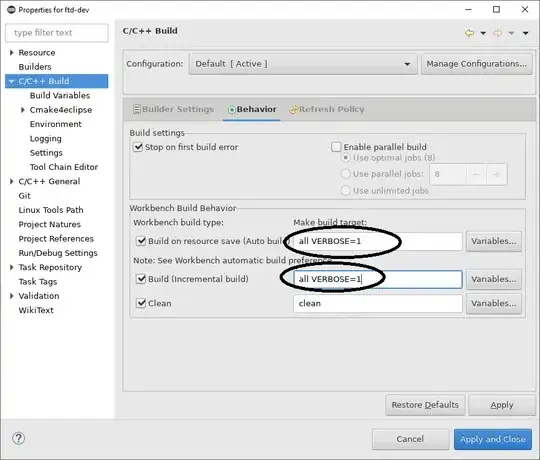Screen dimensions: 540x460
Task: Select Environment in the settings tree
Action: (55, 124)
